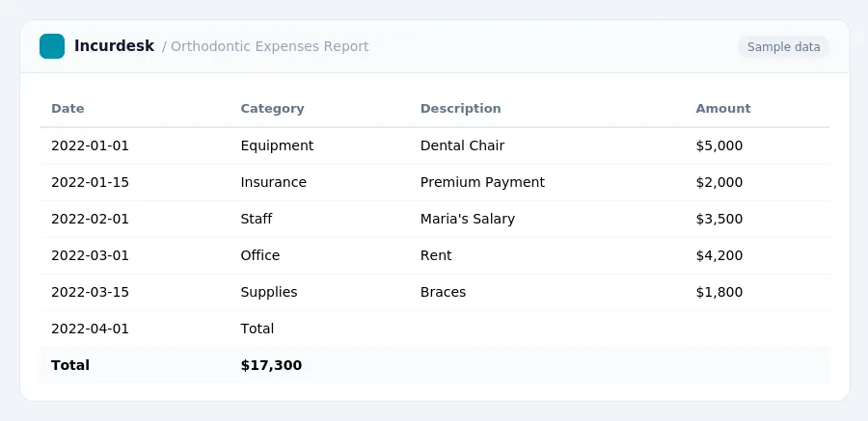Select Total in the 2022-04-01 row
The height and width of the screenshot is (421, 868).
(x=257, y=329)
